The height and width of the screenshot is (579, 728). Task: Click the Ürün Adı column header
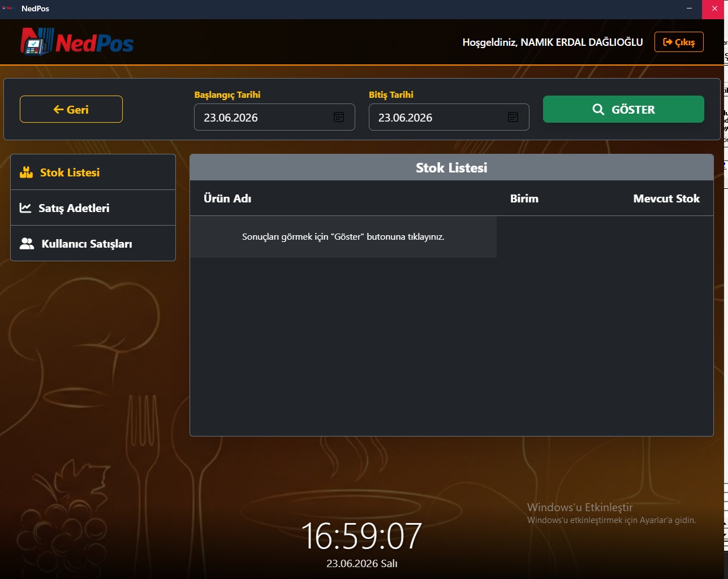(x=227, y=198)
